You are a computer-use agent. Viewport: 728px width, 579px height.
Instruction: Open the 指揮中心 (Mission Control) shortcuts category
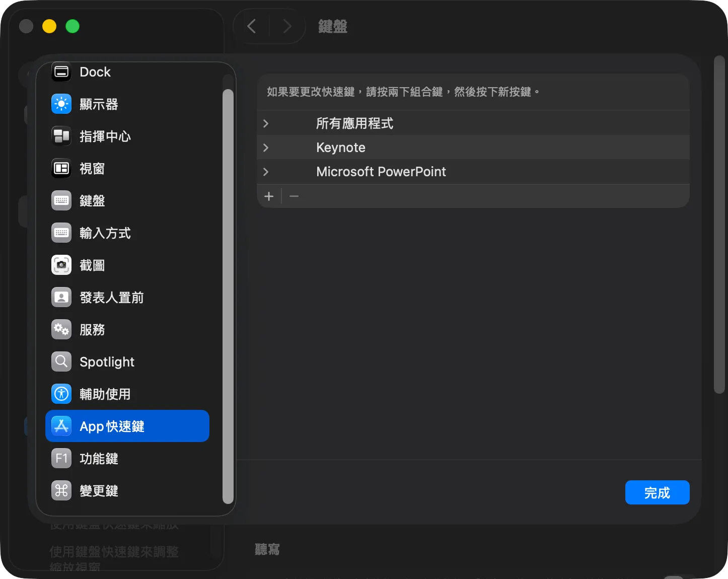coord(61,136)
